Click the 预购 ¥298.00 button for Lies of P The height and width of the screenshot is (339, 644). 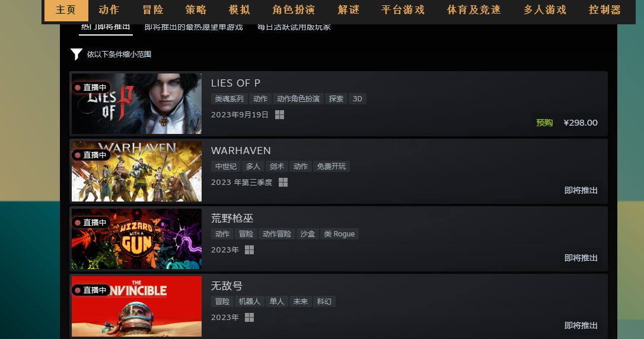point(567,123)
